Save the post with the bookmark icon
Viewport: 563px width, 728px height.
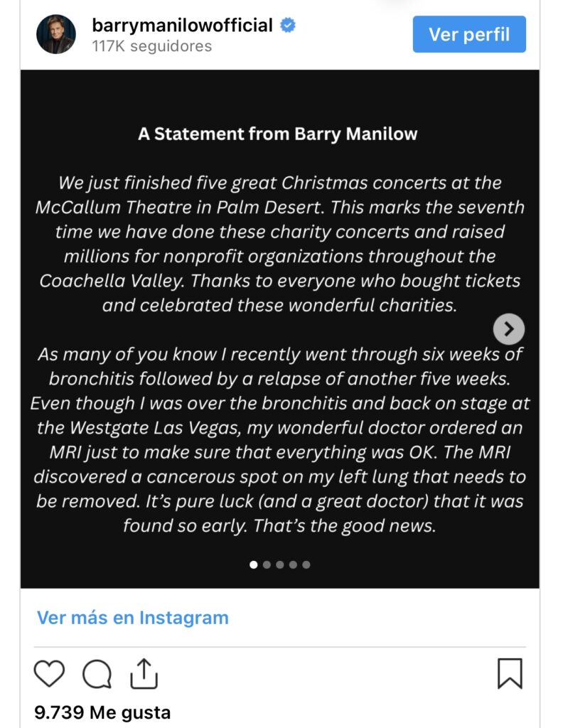click(x=510, y=673)
